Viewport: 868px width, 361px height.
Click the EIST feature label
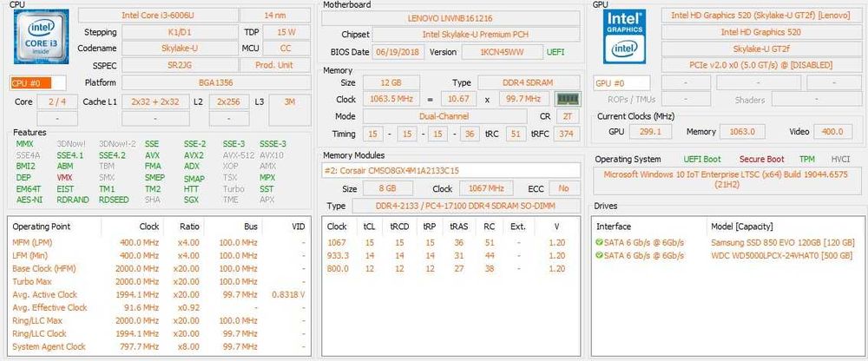65,189
